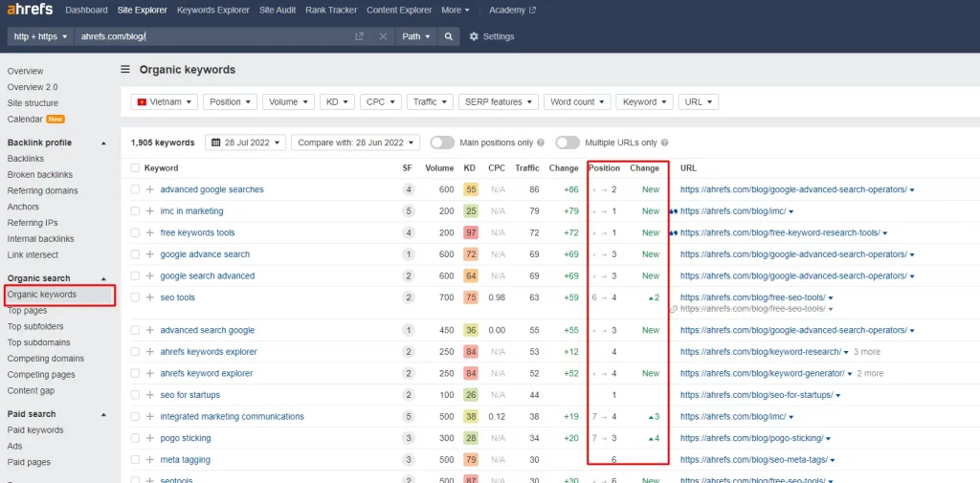Click SF badge 3 for pogo sticking
The width and height of the screenshot is (980, 483).
click(x=409, y=438)
